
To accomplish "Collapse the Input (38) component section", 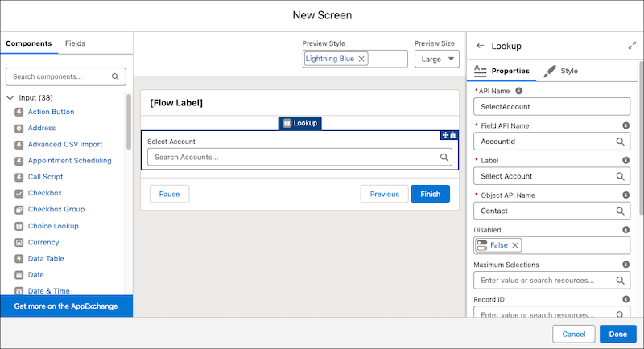I will [x=10, y=97].
